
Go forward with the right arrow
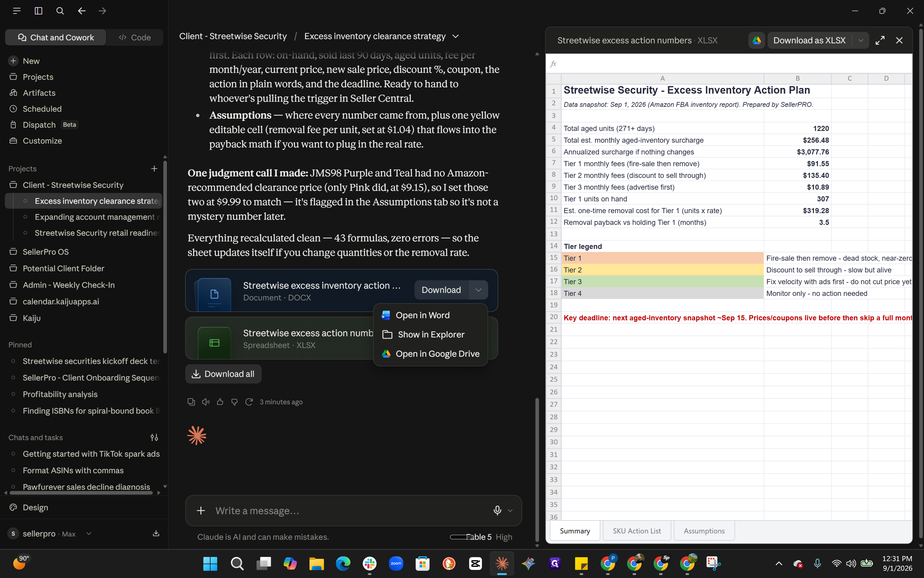click(102, 11)
